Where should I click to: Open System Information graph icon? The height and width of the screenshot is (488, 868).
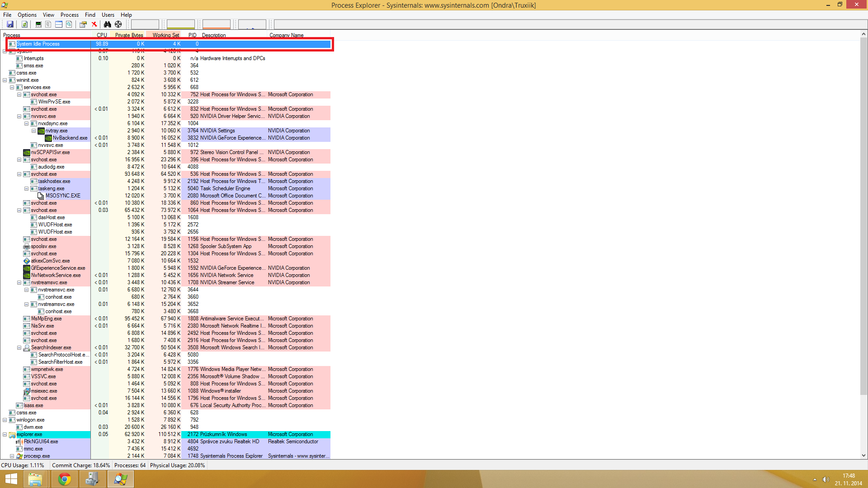click(x=38, y=24)
